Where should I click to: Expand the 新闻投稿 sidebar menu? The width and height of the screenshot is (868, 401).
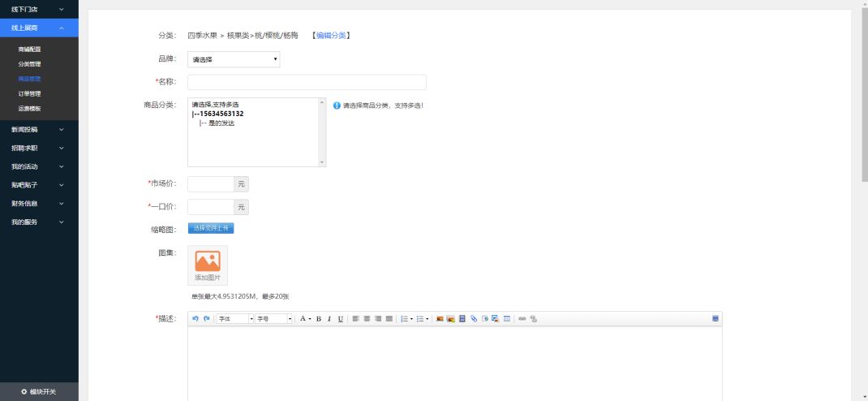click(39, 129)
